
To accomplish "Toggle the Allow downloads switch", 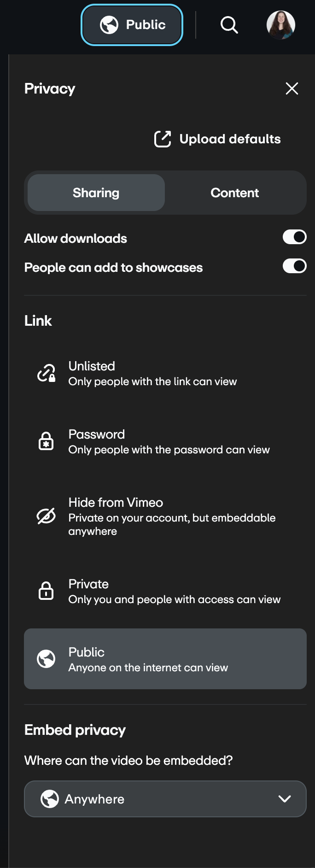I will point(295,237).
